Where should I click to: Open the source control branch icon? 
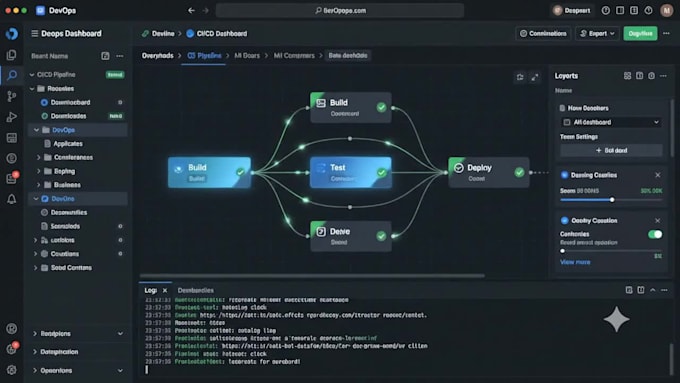[12, 96]
